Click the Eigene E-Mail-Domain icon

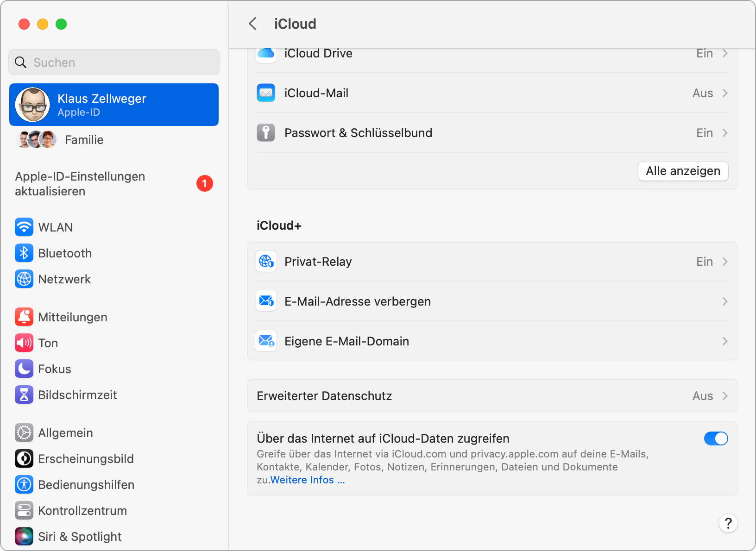click(x=266, y=341)
